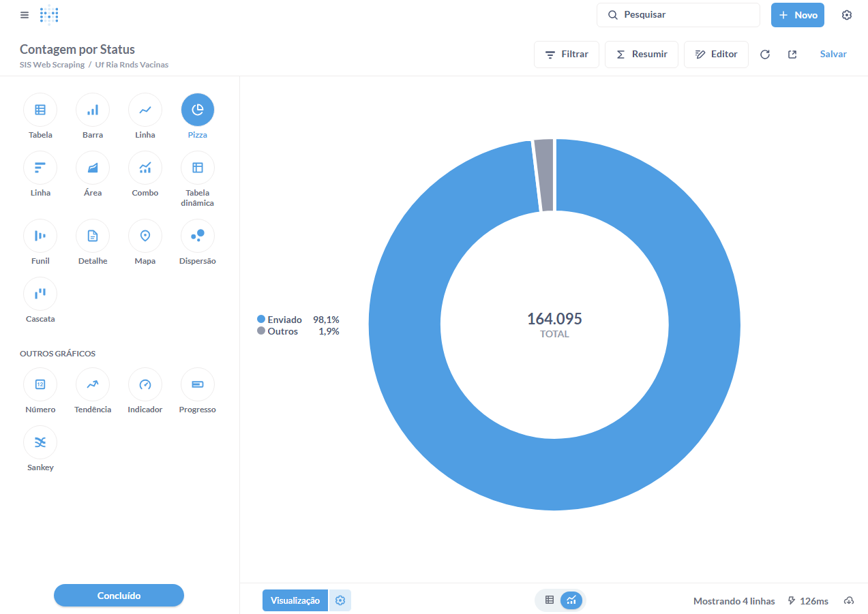Expand the Resumir summarize options

click(641, 55)
